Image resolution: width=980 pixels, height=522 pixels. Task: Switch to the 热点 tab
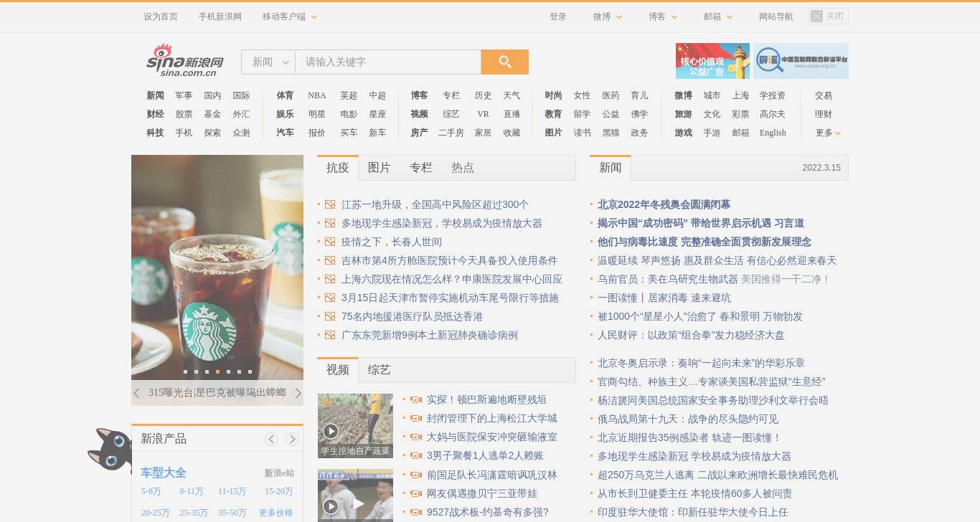pos(462,168)
